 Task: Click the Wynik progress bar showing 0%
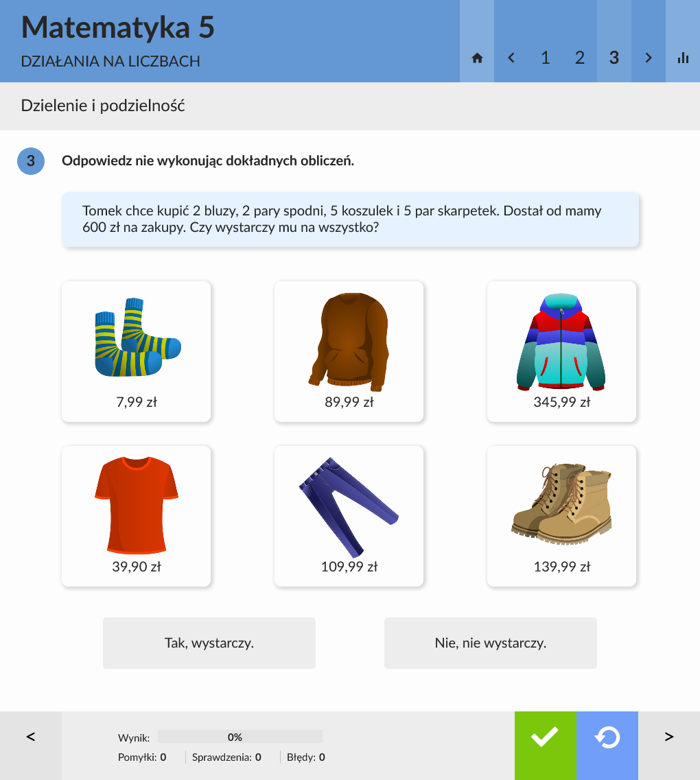(240, 737)
